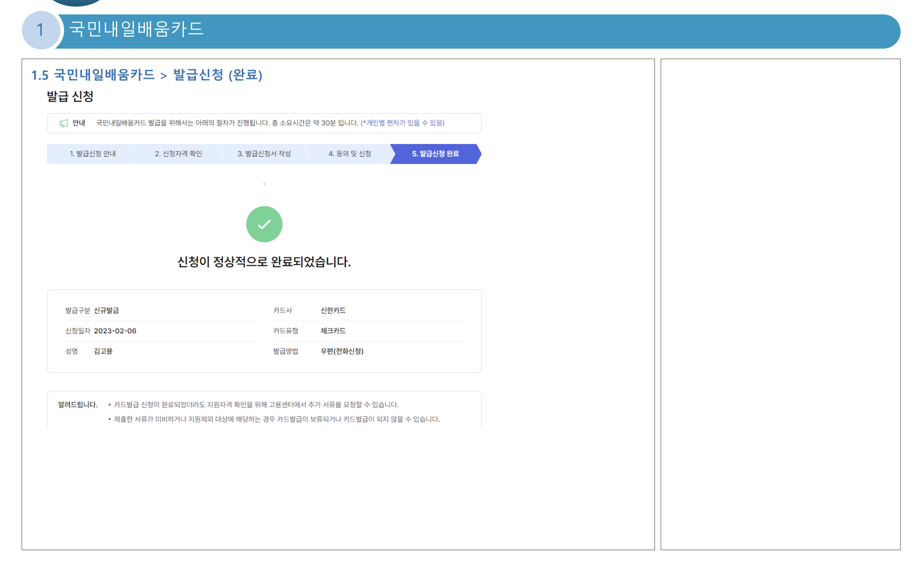Click the 개인별 편차가 있을 수 있음 notice text

403,123
